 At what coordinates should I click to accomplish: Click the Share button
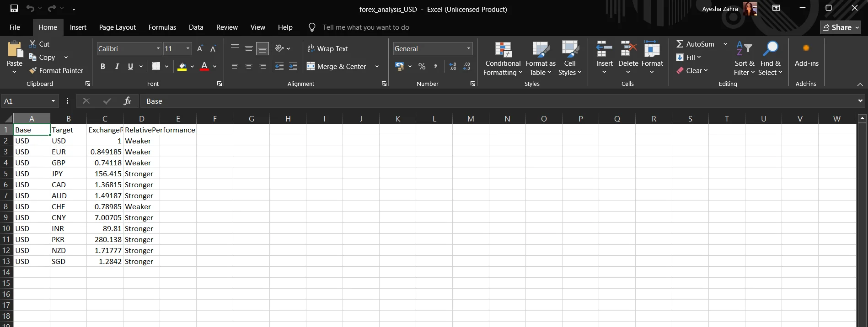pos(841,27)
